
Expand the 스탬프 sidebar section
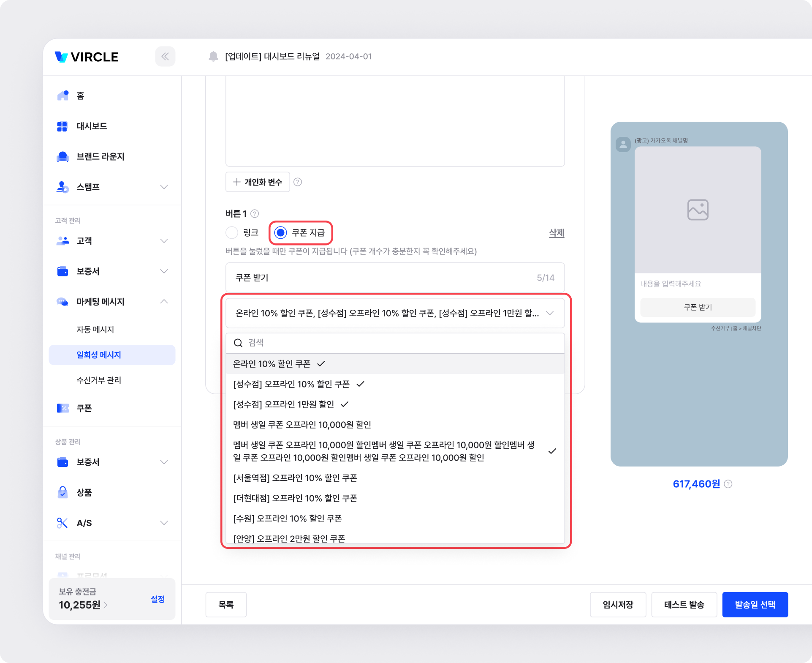pos(164,187)
